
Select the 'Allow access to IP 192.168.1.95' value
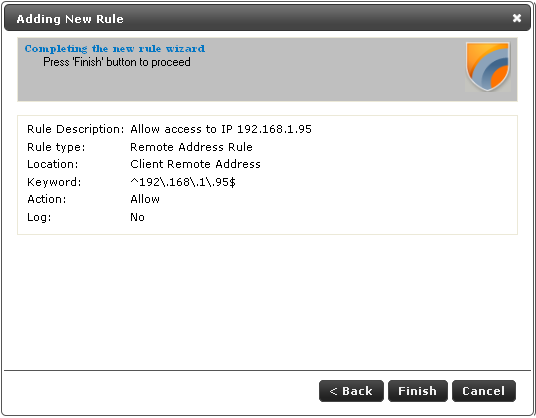click(x=221, y=129)
